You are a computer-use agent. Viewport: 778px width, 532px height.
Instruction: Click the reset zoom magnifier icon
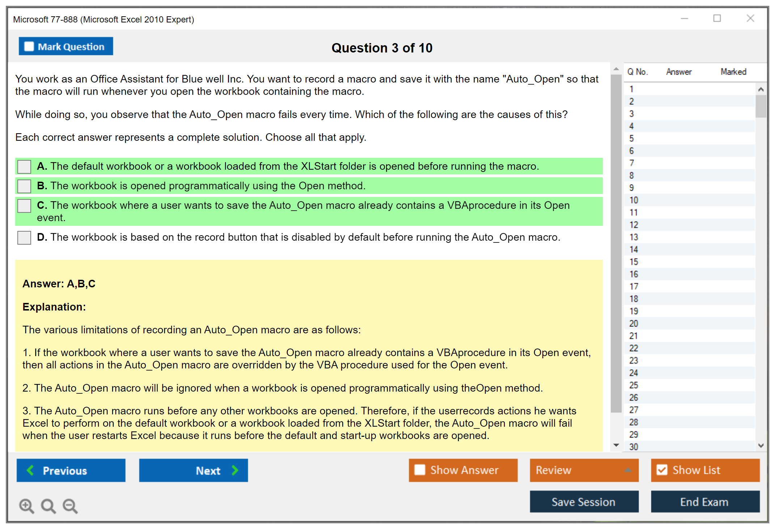click(x=48, y=506)
